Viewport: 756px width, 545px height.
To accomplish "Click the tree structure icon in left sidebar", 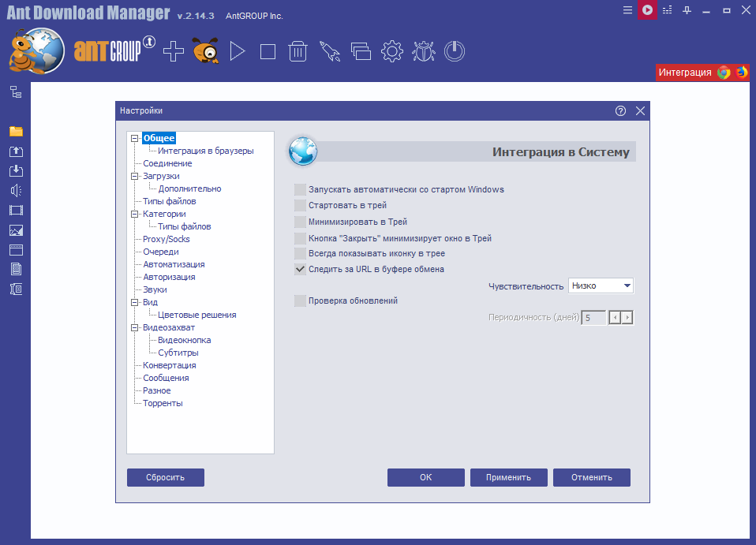I will [x=16, y=92].
